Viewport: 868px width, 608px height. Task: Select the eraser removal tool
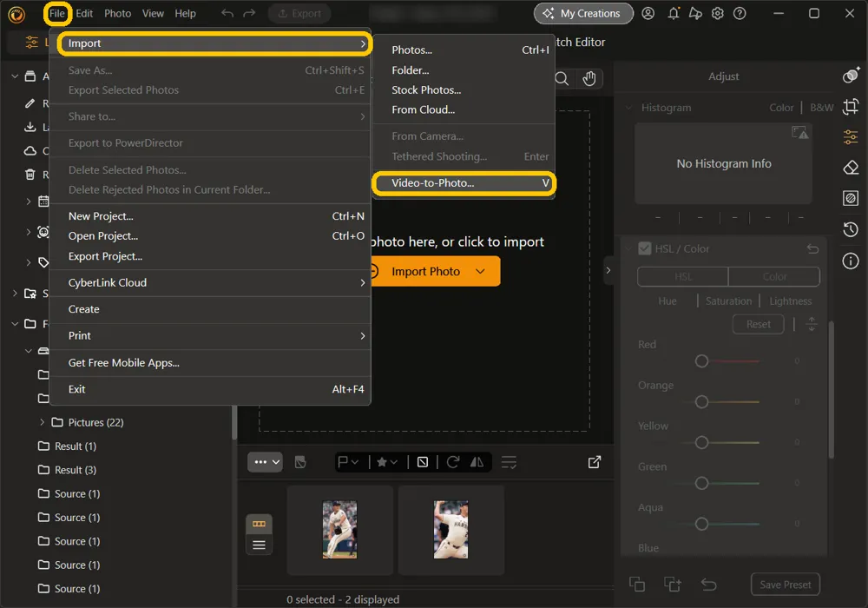tap(851, 168)
